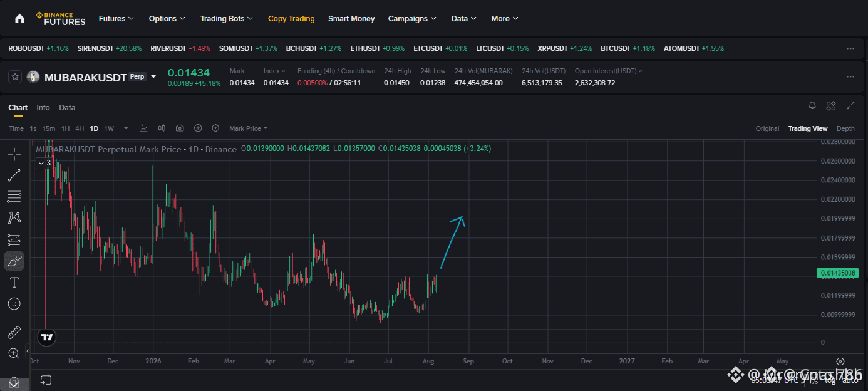Open the ticker bar more options

850,48
